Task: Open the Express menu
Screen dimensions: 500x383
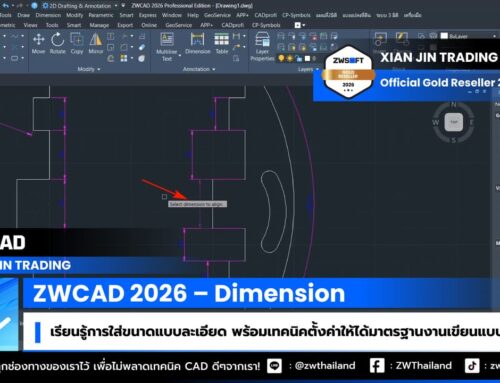Action: point(148,15)
